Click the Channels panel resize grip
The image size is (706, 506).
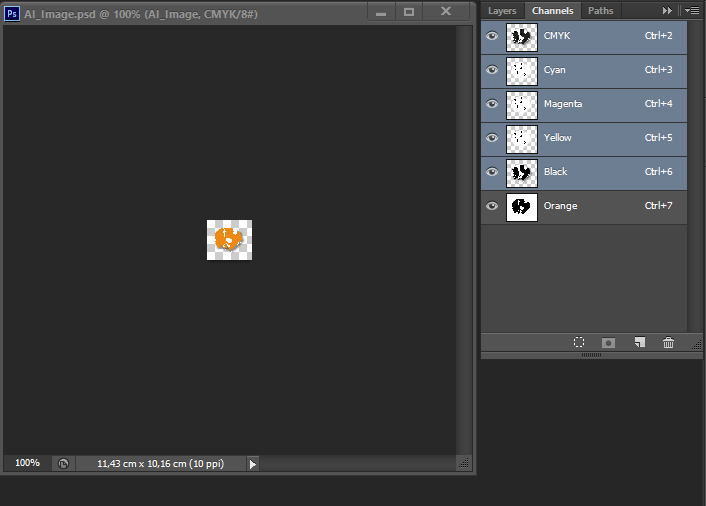click(x=697, y=345)
